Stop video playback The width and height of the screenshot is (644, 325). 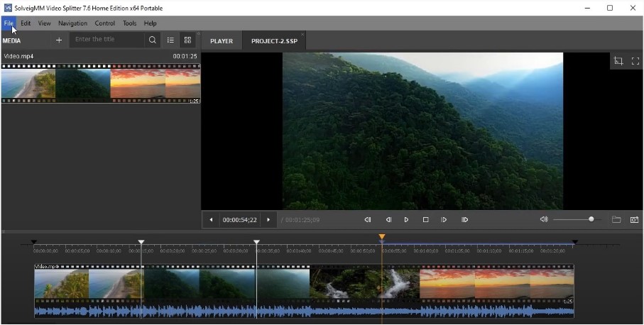[x=425, y=220]
